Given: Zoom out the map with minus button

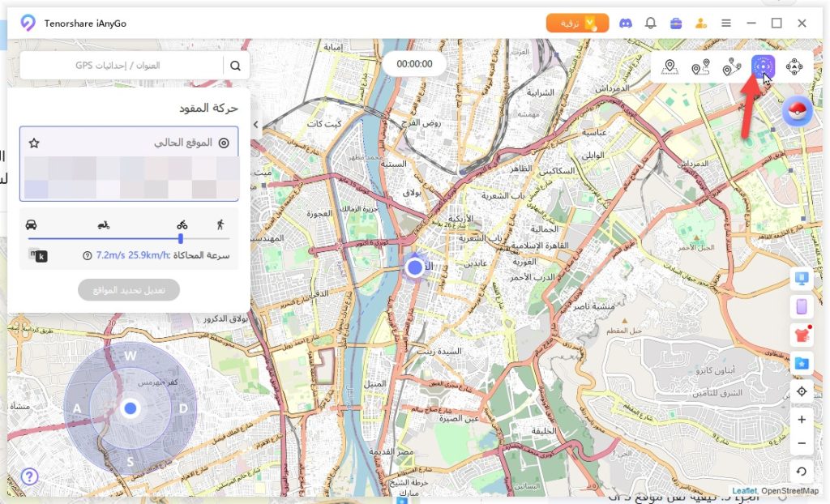Looking at the screenshot, I should coord(802,443).
